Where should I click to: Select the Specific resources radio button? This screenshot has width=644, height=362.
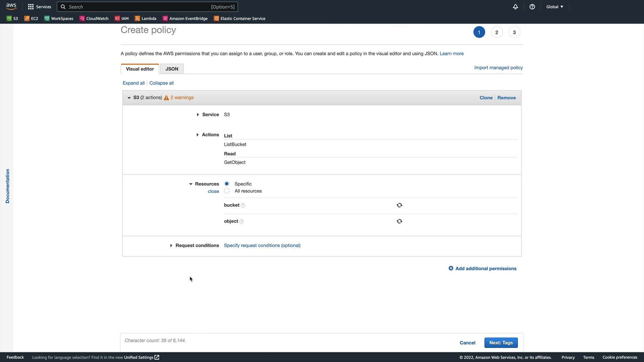[227, 184]
